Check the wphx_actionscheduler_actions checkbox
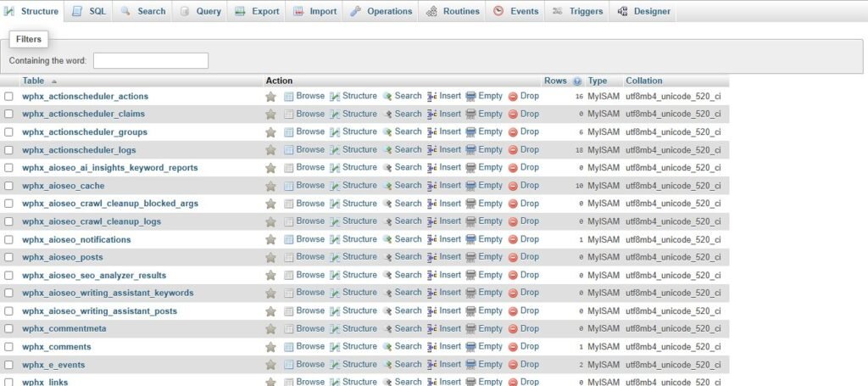This screenshot has width=868, height=386. pyautogui.click(x=8, y=97)
